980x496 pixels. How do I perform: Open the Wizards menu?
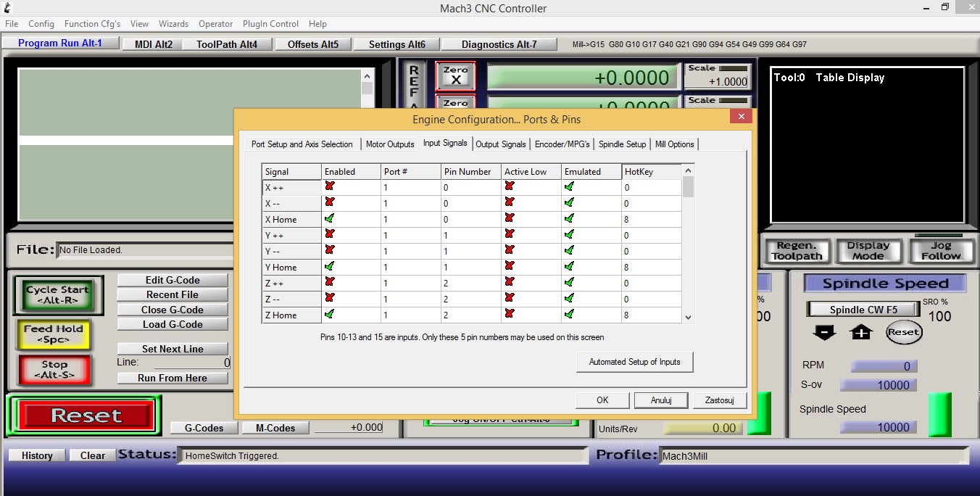(x=173, y=24)
